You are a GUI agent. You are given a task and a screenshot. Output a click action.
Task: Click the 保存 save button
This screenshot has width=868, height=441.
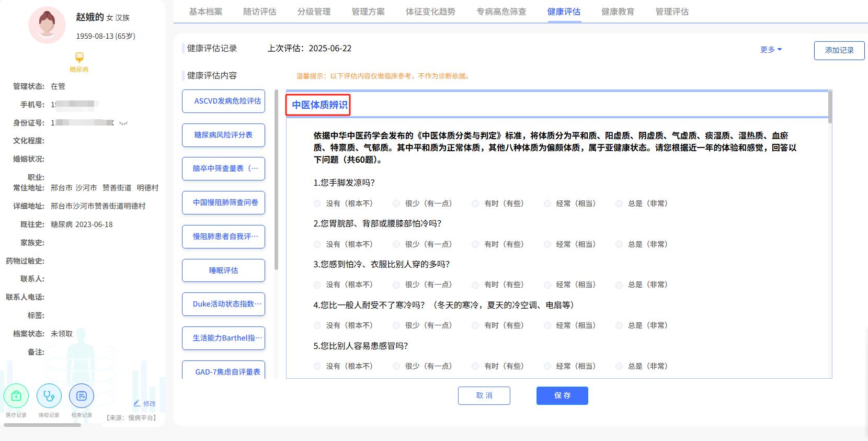(562, 395)
